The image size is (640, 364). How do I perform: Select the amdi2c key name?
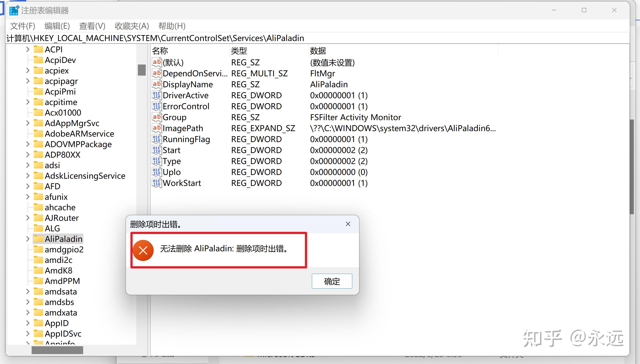click(59, 260)
